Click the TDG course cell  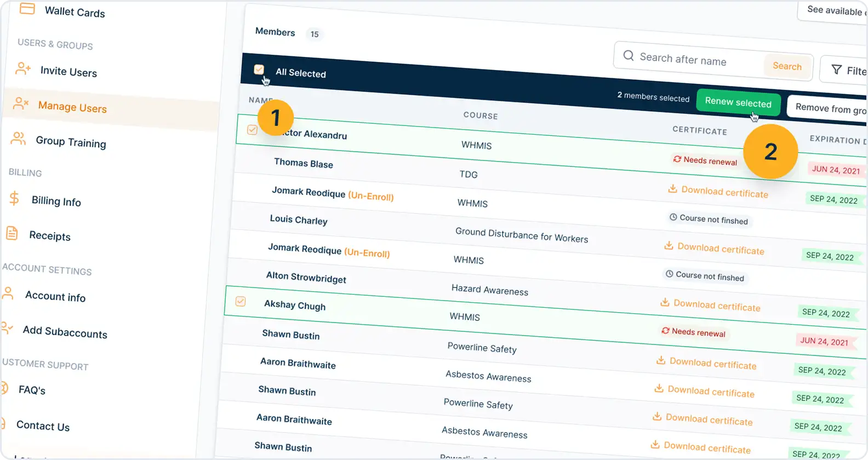[x=469, y=174]
